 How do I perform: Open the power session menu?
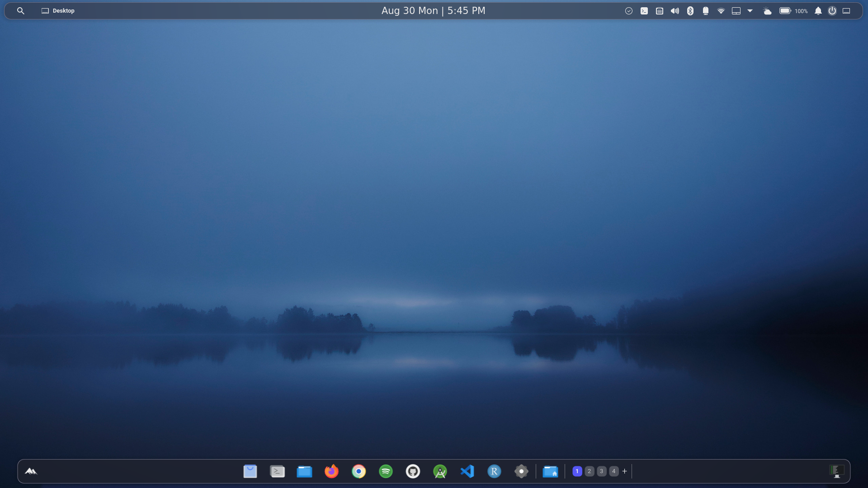click(832, 11)
